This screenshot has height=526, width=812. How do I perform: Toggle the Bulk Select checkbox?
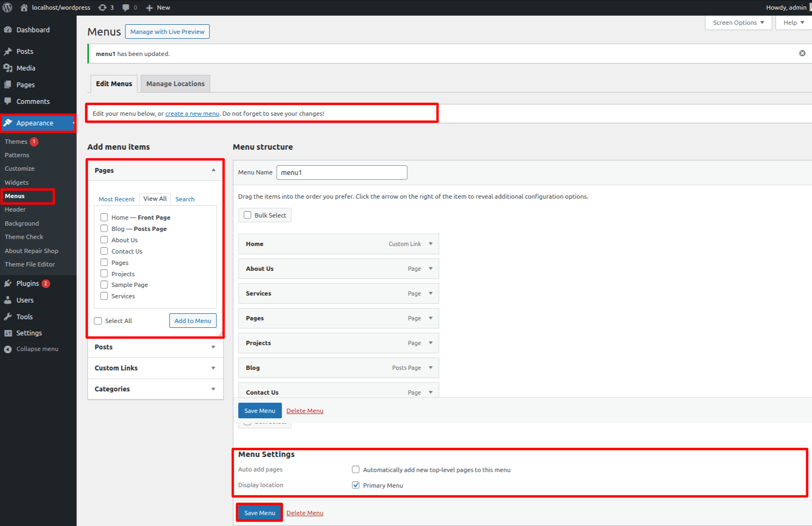pos(247,215)
